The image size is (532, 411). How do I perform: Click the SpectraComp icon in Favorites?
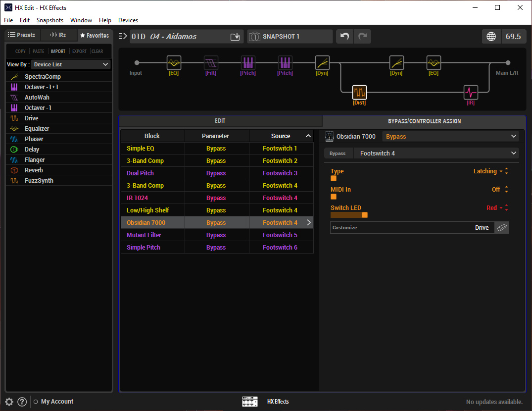(x=14, y=77)
